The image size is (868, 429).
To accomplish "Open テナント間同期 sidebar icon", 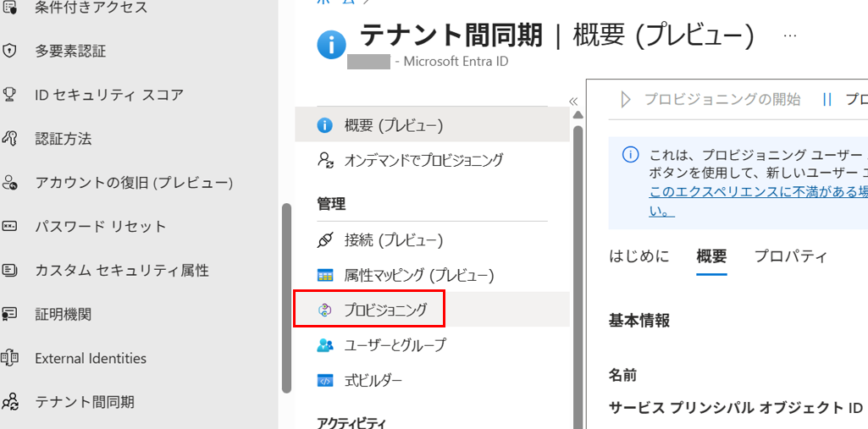I will click(x=9, y=402).
